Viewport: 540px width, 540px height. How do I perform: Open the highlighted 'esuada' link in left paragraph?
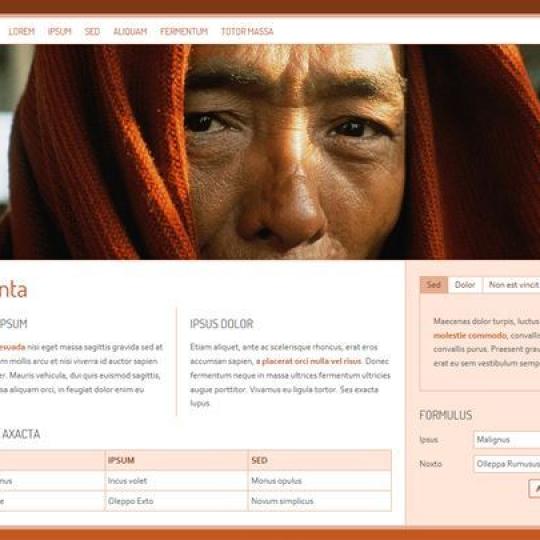click(13, 347)
